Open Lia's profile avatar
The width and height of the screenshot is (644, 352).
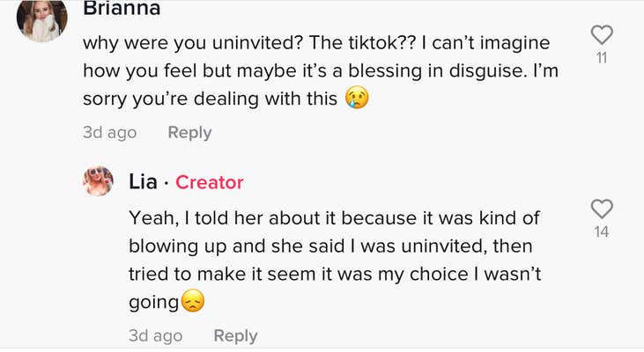(x=98, y=181)
